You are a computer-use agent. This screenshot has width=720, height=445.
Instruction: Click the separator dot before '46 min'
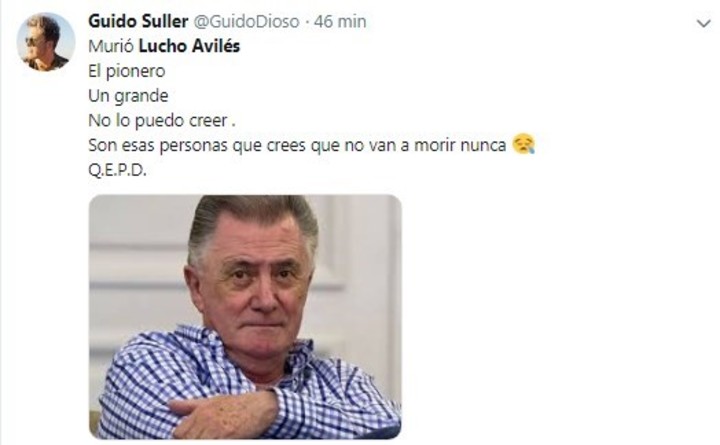pyautogui.click(x=307, y=22)
